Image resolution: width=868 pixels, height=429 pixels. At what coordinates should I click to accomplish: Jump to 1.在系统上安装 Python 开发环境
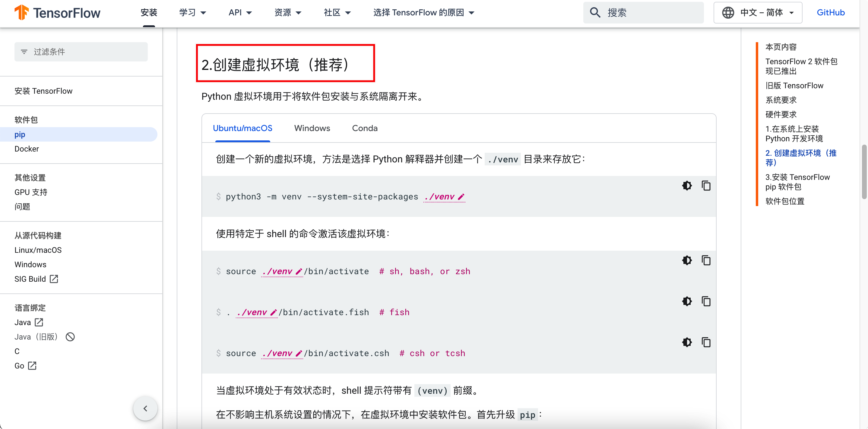(794, 134)
